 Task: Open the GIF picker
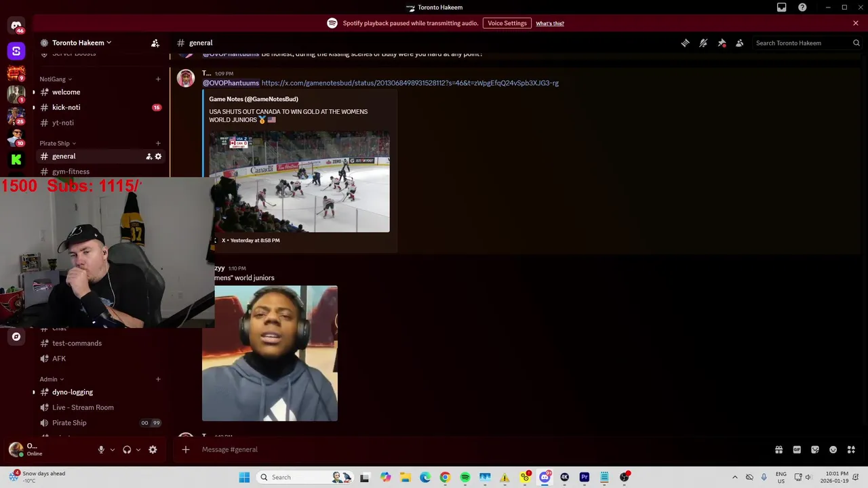coord(797,449)
